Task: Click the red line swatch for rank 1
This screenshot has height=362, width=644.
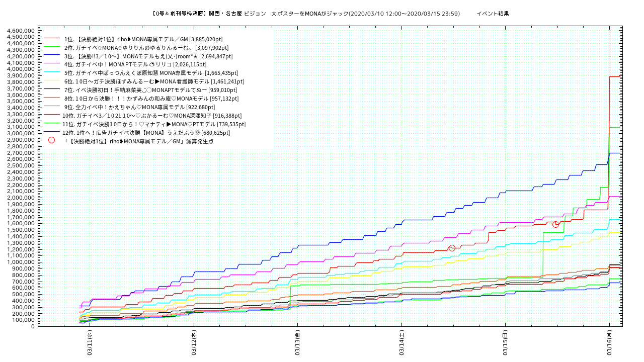Action: [52, 39]
